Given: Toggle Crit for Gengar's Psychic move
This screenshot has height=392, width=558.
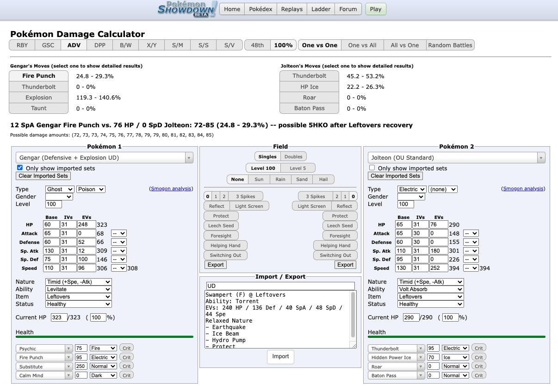Looking at the screenshot, I should 126,348.
